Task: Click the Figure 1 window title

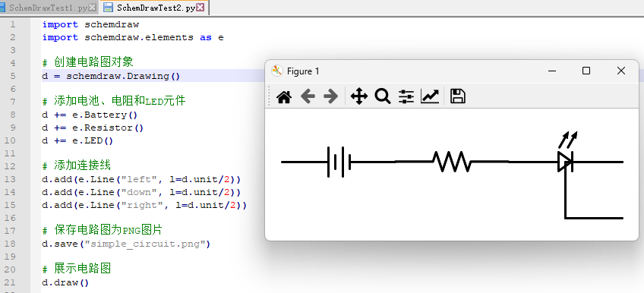Action: 303,71
